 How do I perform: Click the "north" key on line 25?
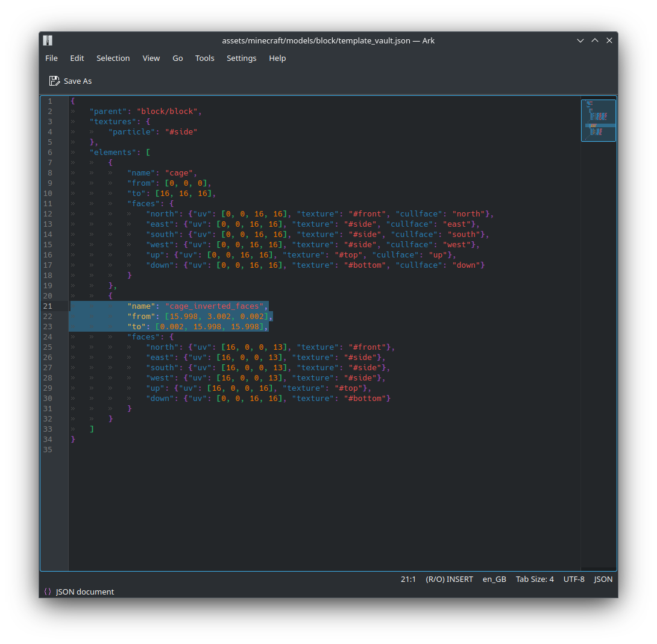coord(162,347)
